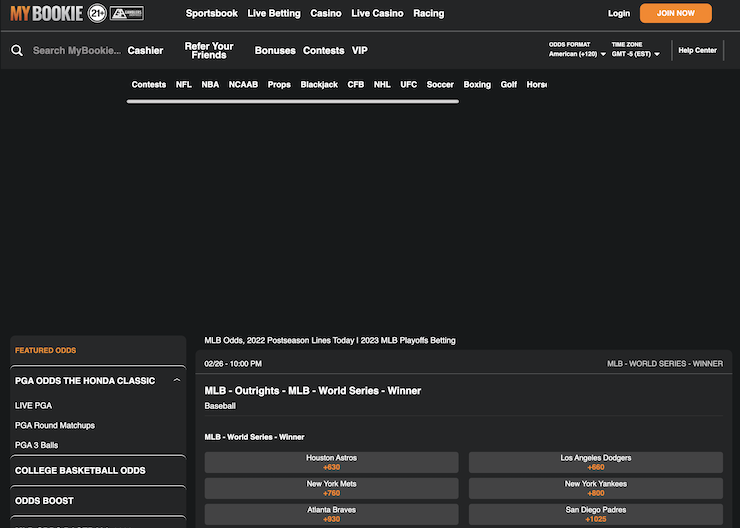
Task: Select the NHL tab
Action: (x=382, y=84)
